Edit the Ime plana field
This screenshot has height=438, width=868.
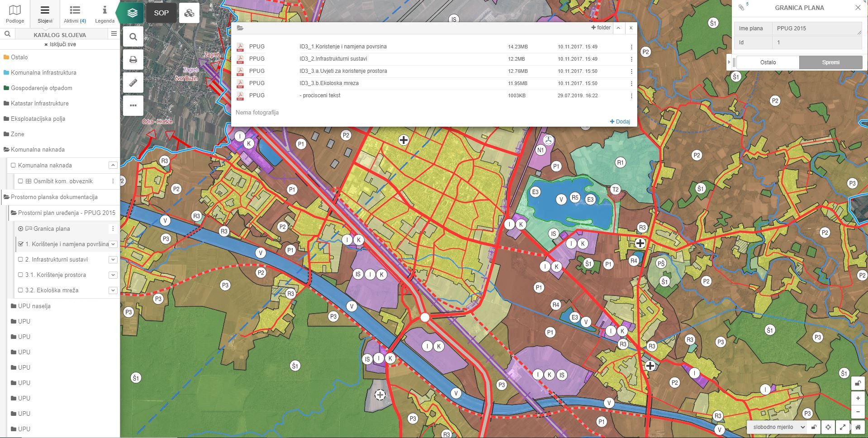[816, 29]
